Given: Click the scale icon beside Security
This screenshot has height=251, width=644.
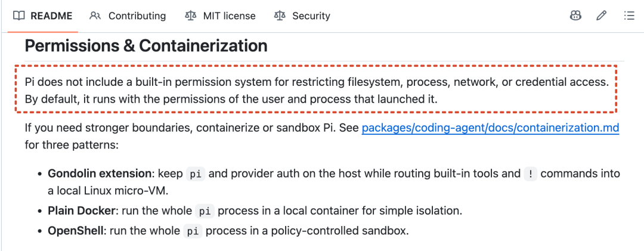Looking at the screenshot, I should [x=280, y=16].
